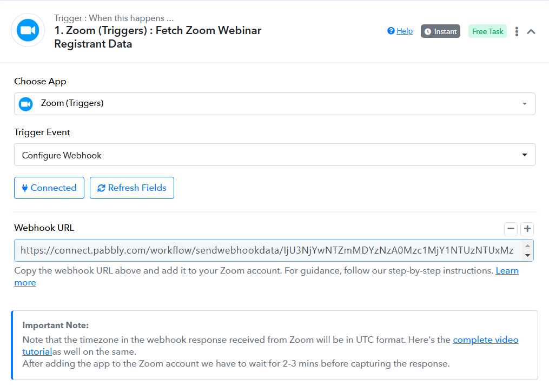Click the Webhook URL field down arrow
Image resolution: width=549 pixels, height=392 pixels.
click(528, 255)
